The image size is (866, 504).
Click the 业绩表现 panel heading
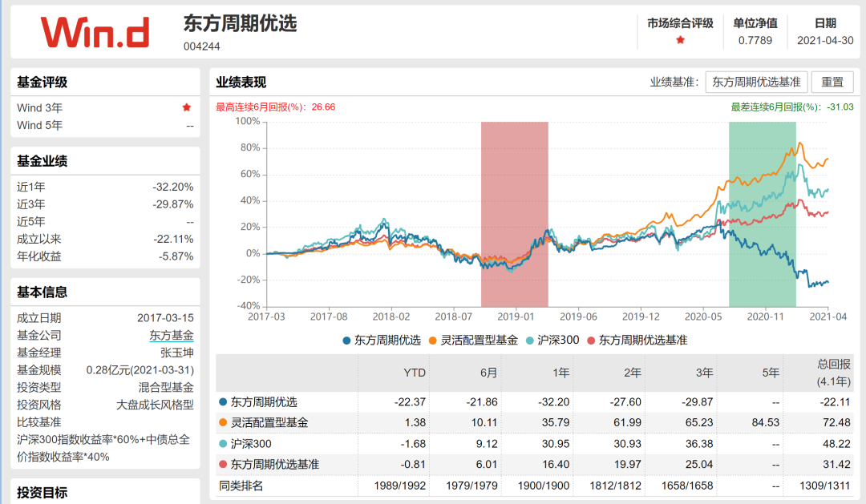[241, 83]
